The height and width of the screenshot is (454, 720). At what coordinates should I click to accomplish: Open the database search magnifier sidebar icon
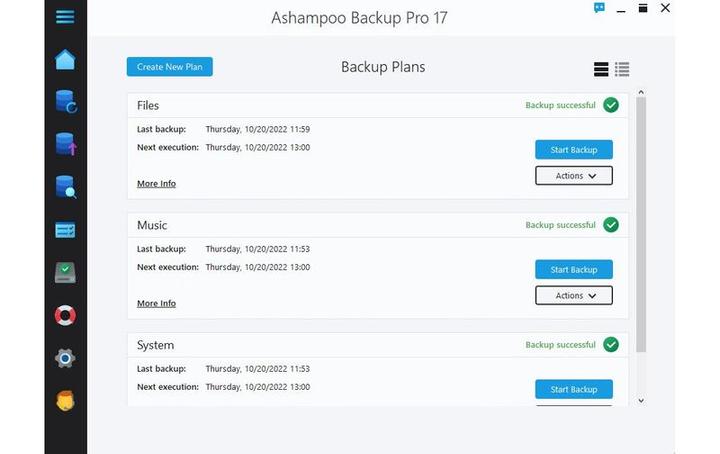point(65,187)
